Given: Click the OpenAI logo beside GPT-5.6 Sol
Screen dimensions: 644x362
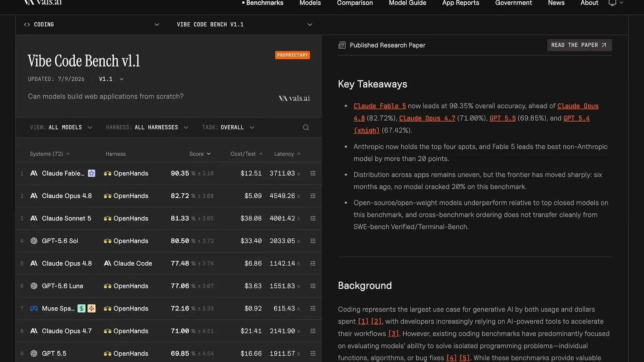Looking at the screenshot, I should point(34,241).
